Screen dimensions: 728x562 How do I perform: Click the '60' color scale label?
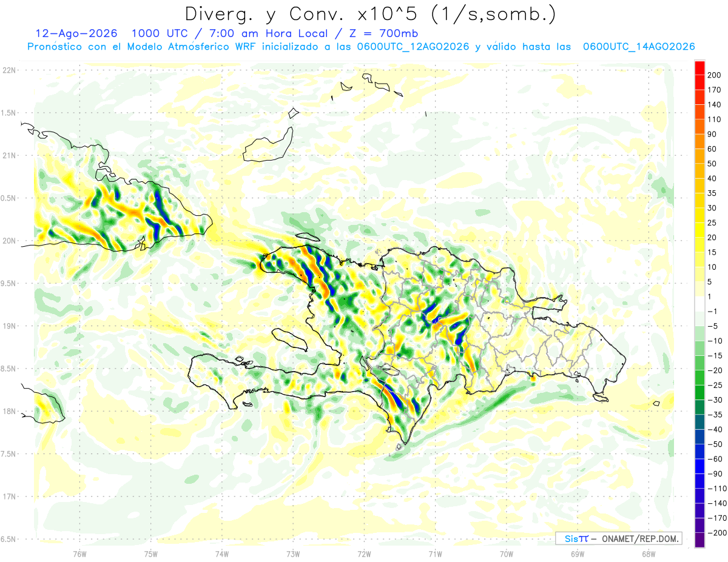click(x=712, y=149)
